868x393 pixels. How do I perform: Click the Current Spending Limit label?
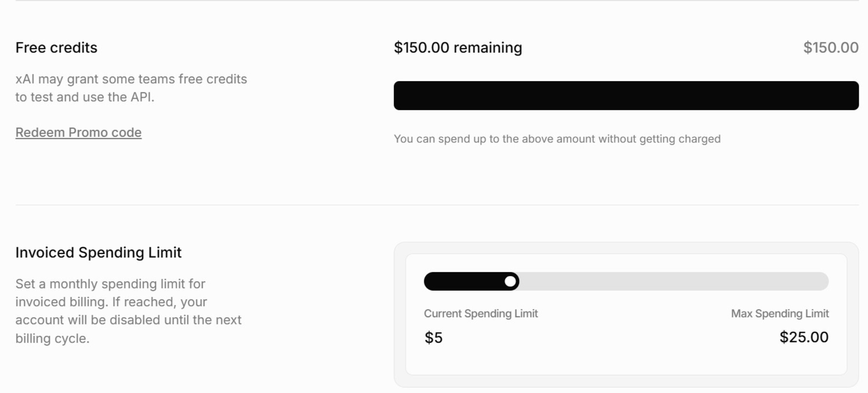point(480,314)
